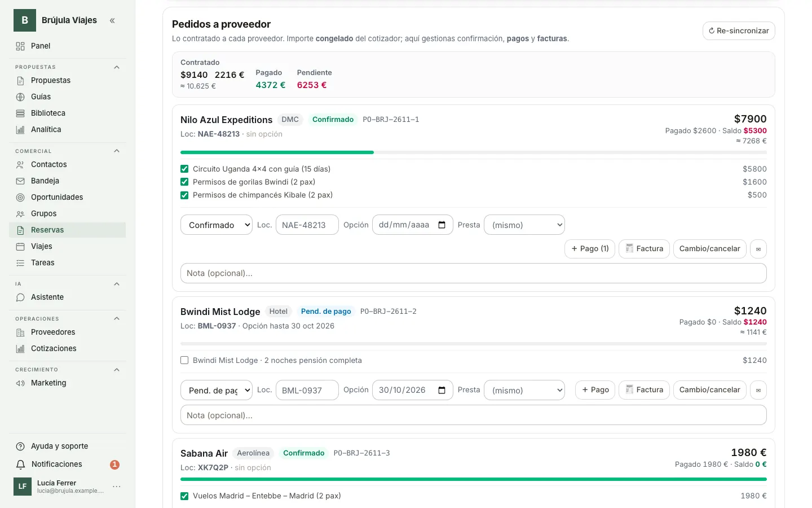
Task: Uncheck Vuelos Madrid – Entebbe – Madrid checkbox
Action: pyautogui.click(x=184, y=496)
